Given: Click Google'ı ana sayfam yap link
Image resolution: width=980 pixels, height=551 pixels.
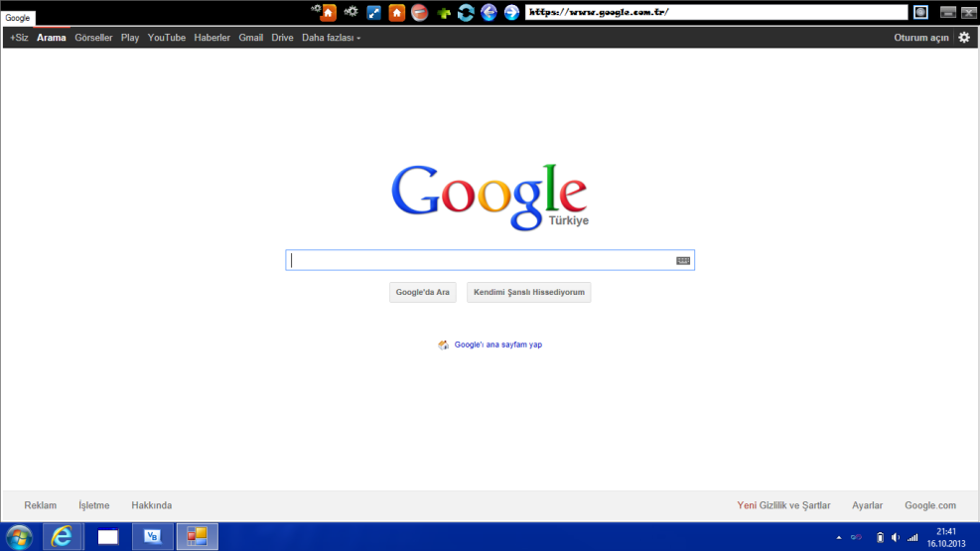Looking at the screenshot, I should pyautogui.click(x=497, y=344).
